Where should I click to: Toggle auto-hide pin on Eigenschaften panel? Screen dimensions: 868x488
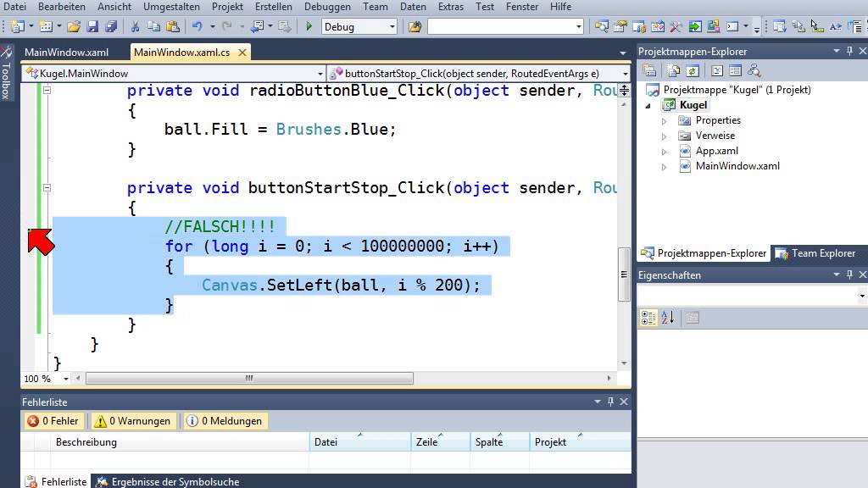pos(849,274)
